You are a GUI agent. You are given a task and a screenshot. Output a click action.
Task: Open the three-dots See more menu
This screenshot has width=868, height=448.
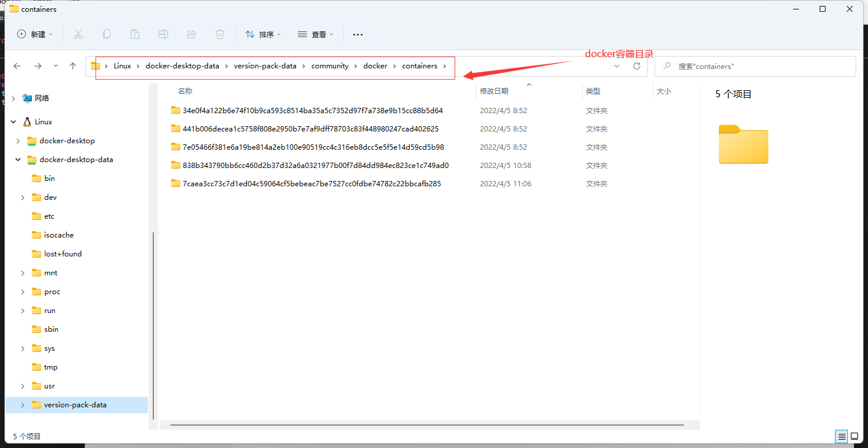tap(358, 34)
